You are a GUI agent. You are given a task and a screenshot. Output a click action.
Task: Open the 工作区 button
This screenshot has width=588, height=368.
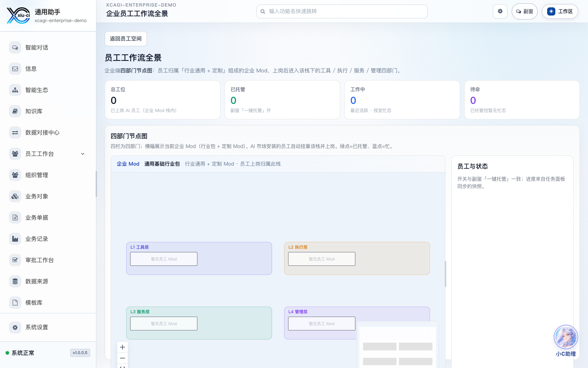[x=560, y=11]
